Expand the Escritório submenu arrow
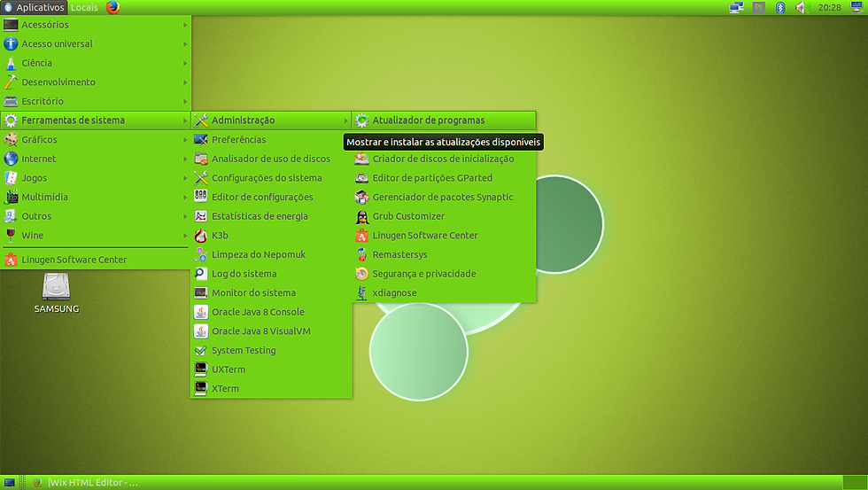 pyautogui.click(x=185, y=101)
